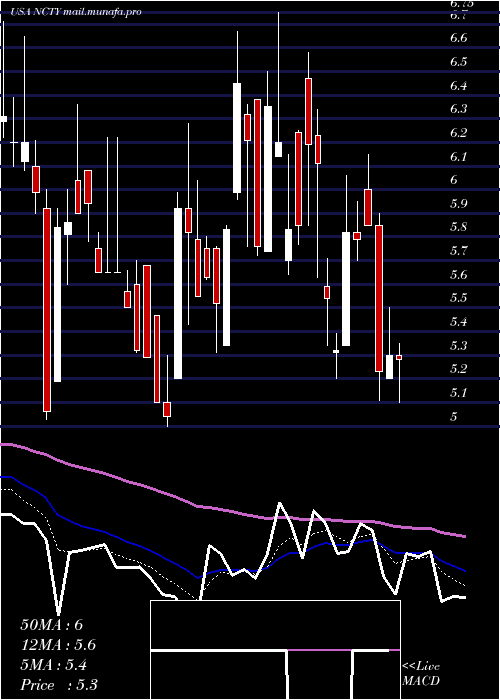Click the 6.1 price axis label
This screenshot has height=700, width=500.
tap(458, 157)
